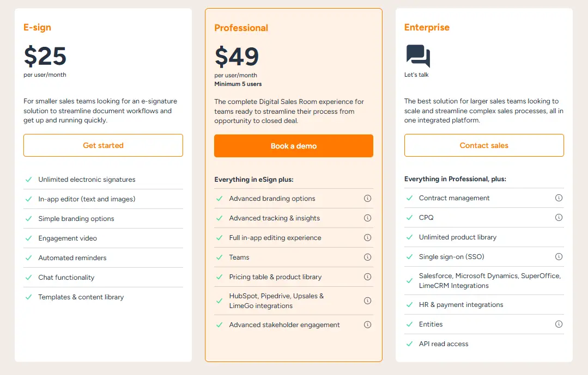Open info icon next to Single sign-on (SSO)
Image resolution: width=588 pixels, height=375 pixels.
pyautogui.click(x=559, y=256)
